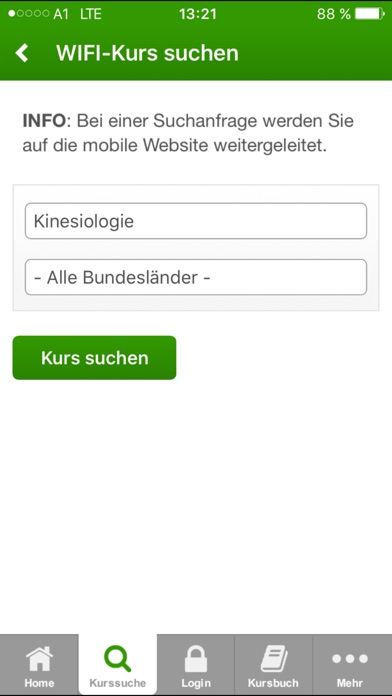Show more options via three-dots icon
The image size is (392, 696).
(x=350, y=659)
